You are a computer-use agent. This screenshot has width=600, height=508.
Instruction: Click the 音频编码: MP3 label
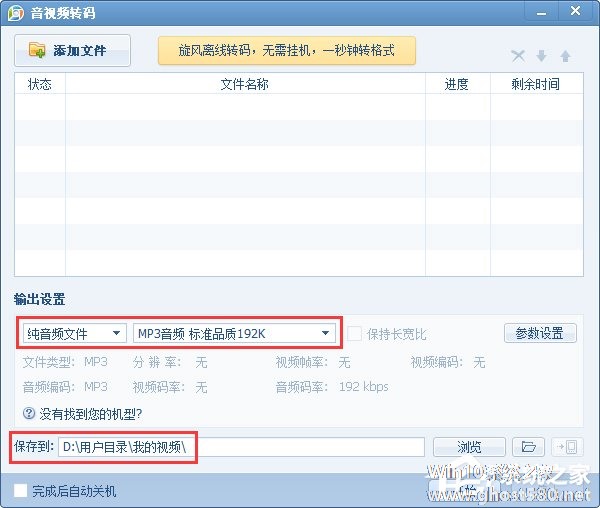tap(65, 387)
